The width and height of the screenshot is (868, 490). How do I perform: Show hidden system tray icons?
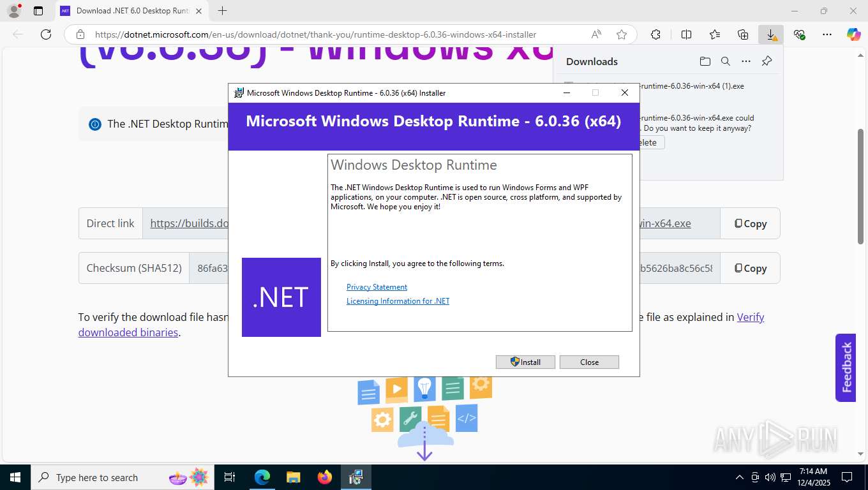[740, 477]
